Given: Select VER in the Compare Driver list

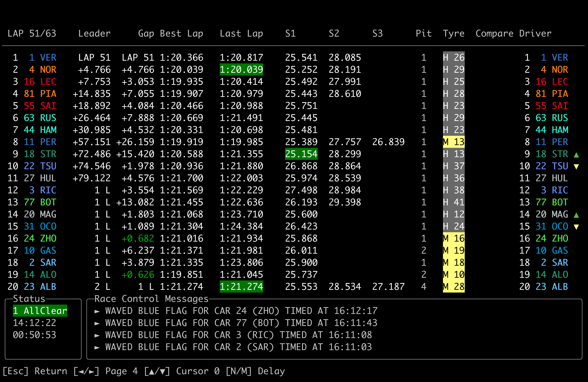Looking at the screenshot, I should (x=560, y=58).
